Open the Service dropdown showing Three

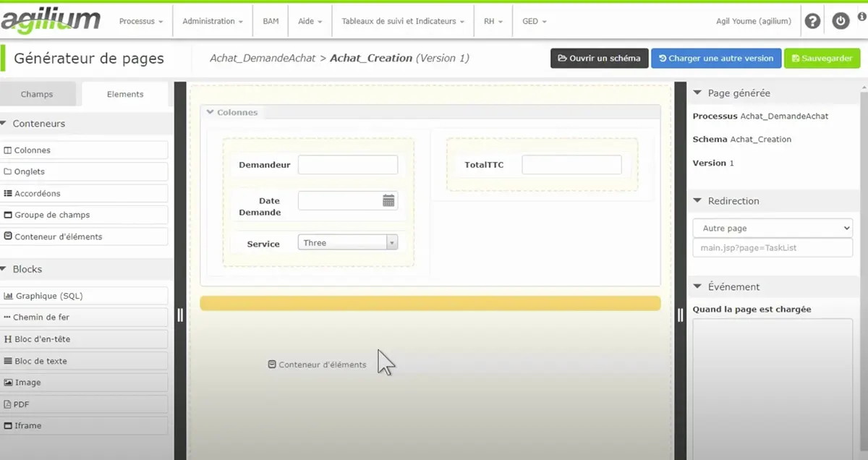click(348, 243)
